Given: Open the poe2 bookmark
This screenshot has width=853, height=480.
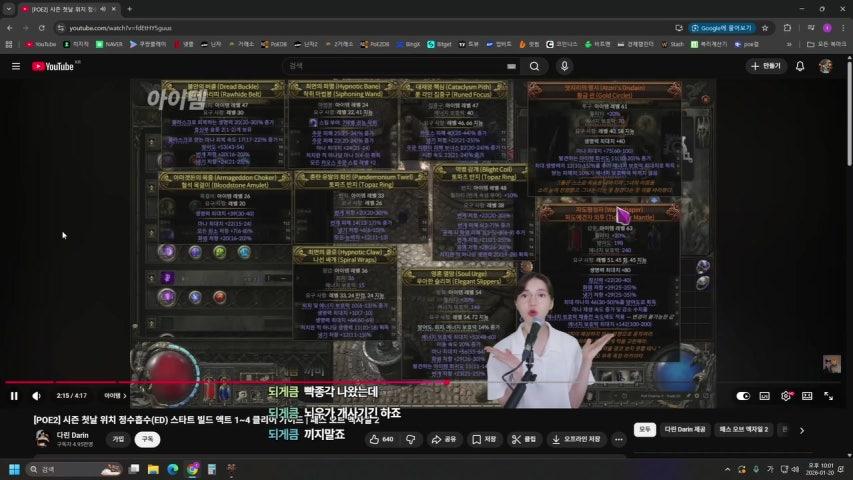Looking at the screenshot, I should coord(747,44).
